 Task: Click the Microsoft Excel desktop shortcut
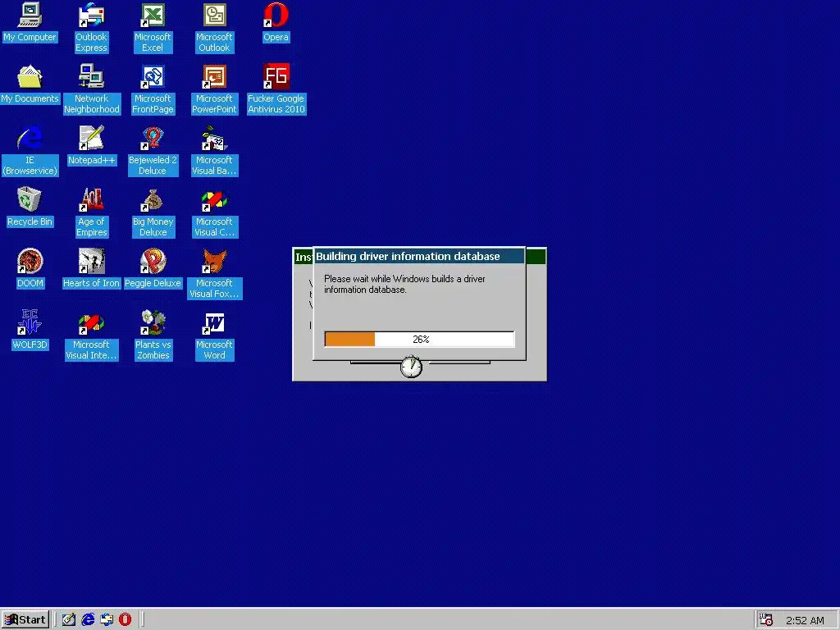(x=153, y=28)
